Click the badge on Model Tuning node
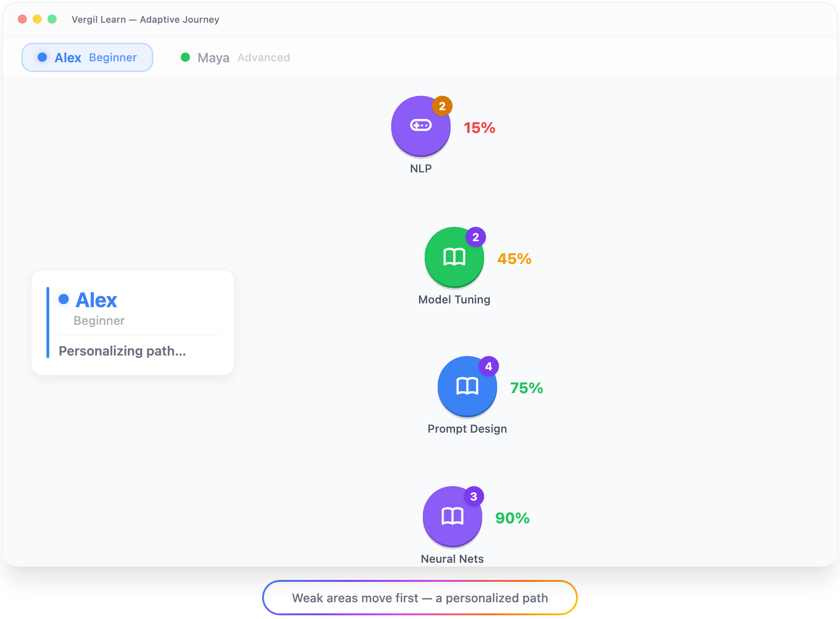The image size is (840, 619). (476, 237)
